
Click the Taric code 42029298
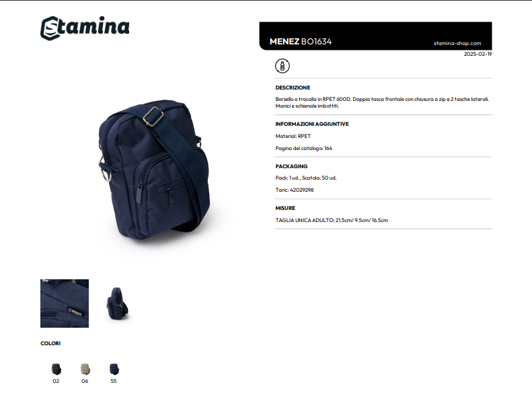(301, 190)
